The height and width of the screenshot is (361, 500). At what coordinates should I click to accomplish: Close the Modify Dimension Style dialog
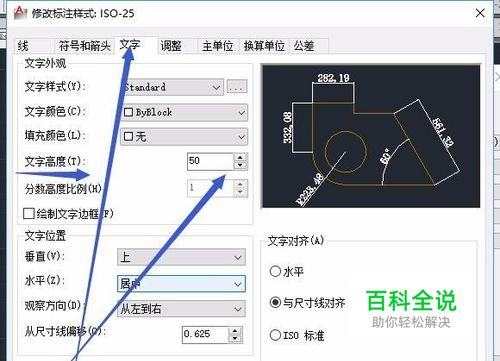point(480,13)
